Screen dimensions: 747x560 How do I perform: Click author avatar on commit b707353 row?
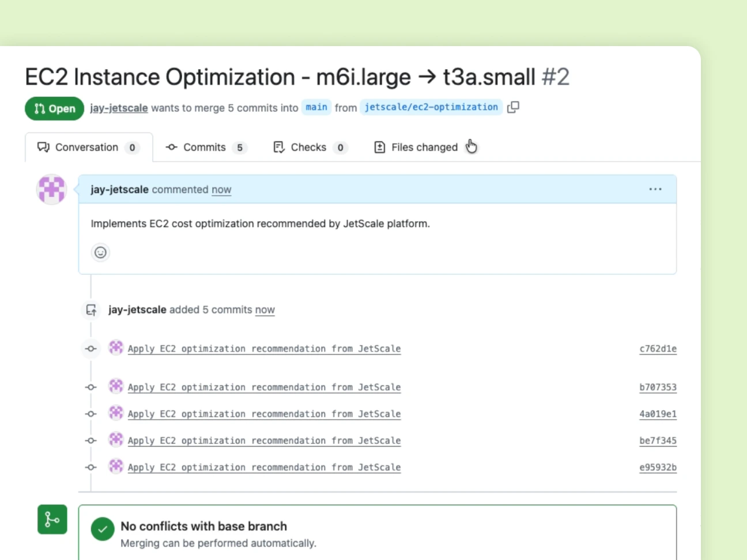click(x=116, y=386)
